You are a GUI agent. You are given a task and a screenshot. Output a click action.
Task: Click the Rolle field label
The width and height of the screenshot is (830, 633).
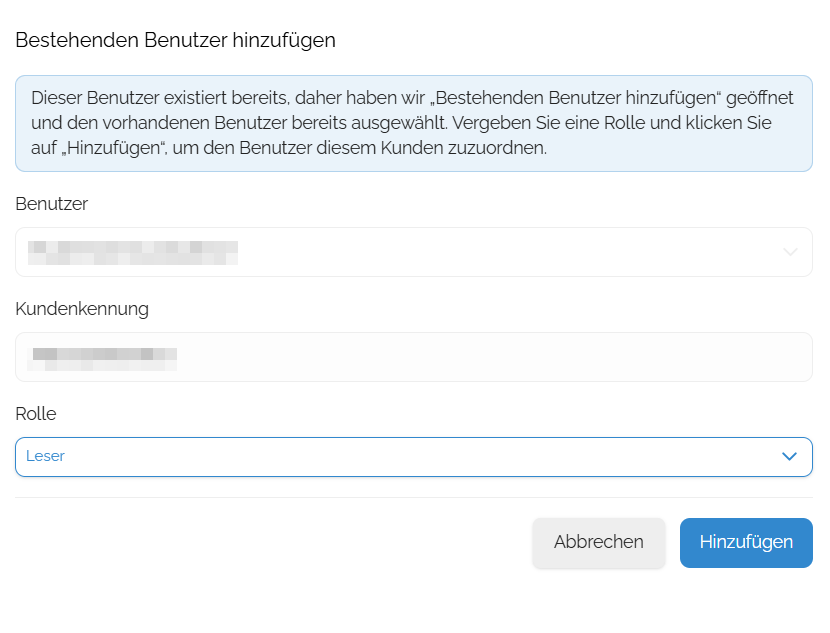[35, 414]
